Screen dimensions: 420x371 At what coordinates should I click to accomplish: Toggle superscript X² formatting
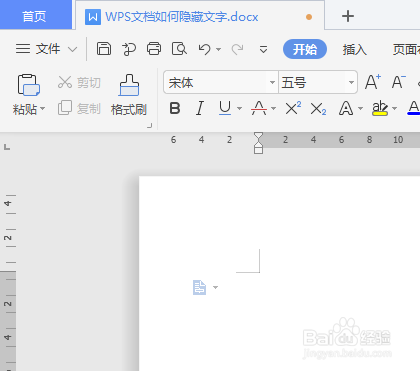pos(293,108)
